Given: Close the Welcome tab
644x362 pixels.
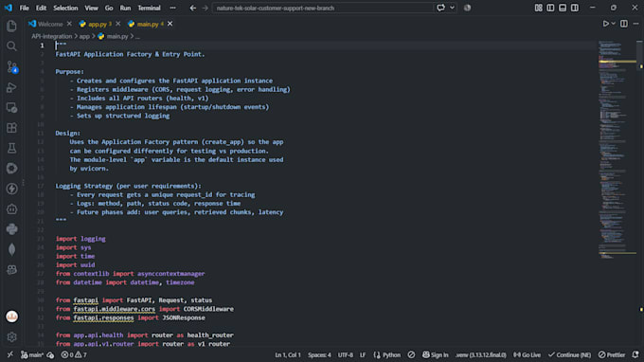Looking at the screenshot, I should click(x=69, y=24).
